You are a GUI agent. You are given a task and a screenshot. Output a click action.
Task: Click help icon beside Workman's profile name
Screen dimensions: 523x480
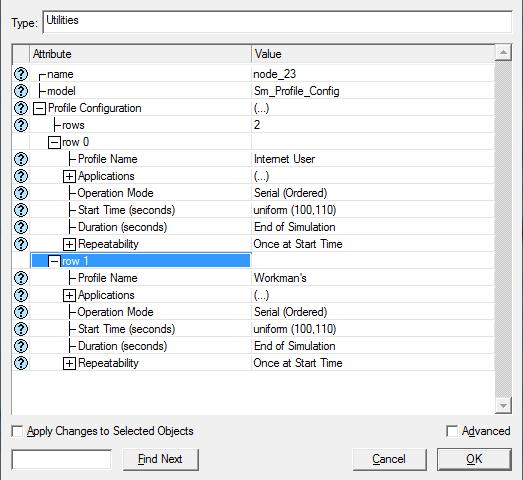(x=21, y=278)
